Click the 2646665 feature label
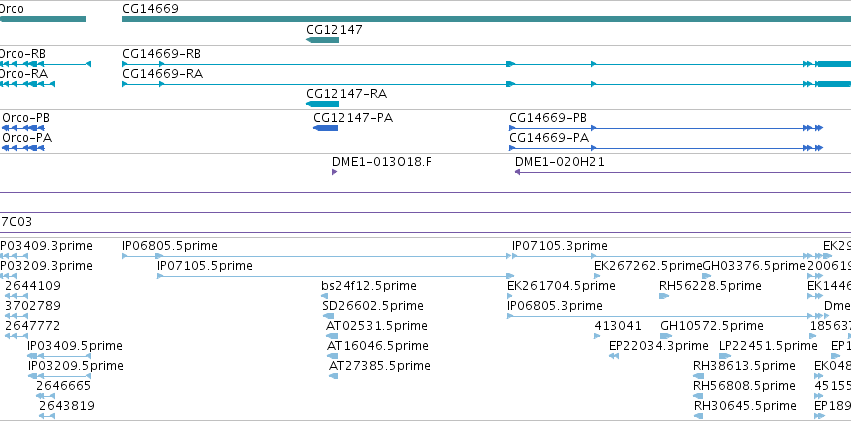The image size is (851, 421). pyautogui.click(x=63, y=386)
